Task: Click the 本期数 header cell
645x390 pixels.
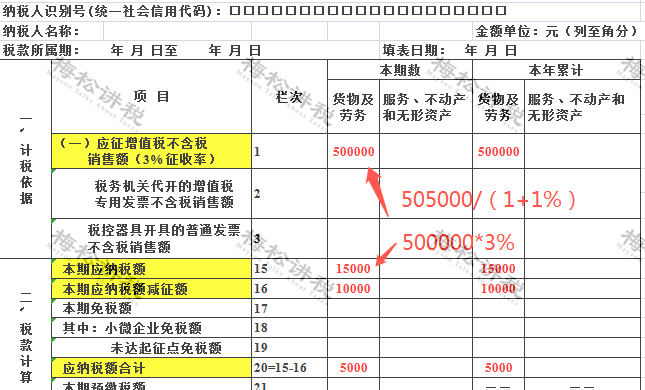Action: tap(400, 70)
